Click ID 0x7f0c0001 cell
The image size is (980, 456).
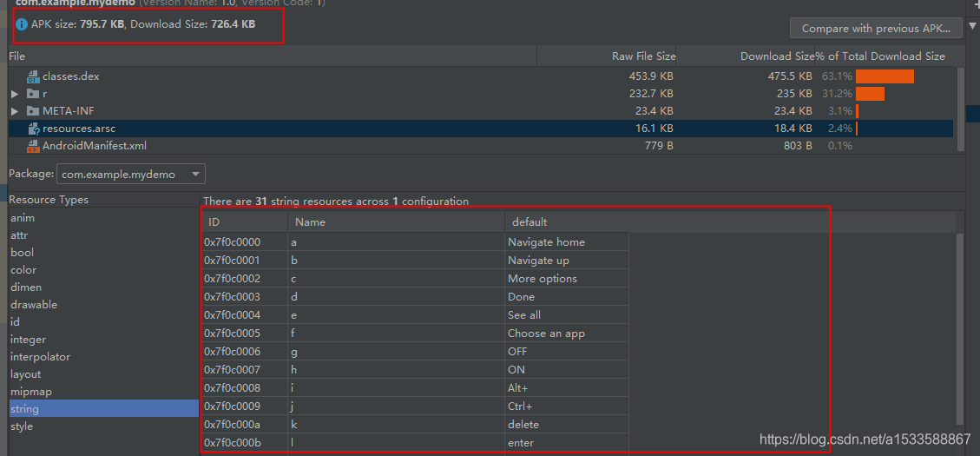tap(245, 261)
